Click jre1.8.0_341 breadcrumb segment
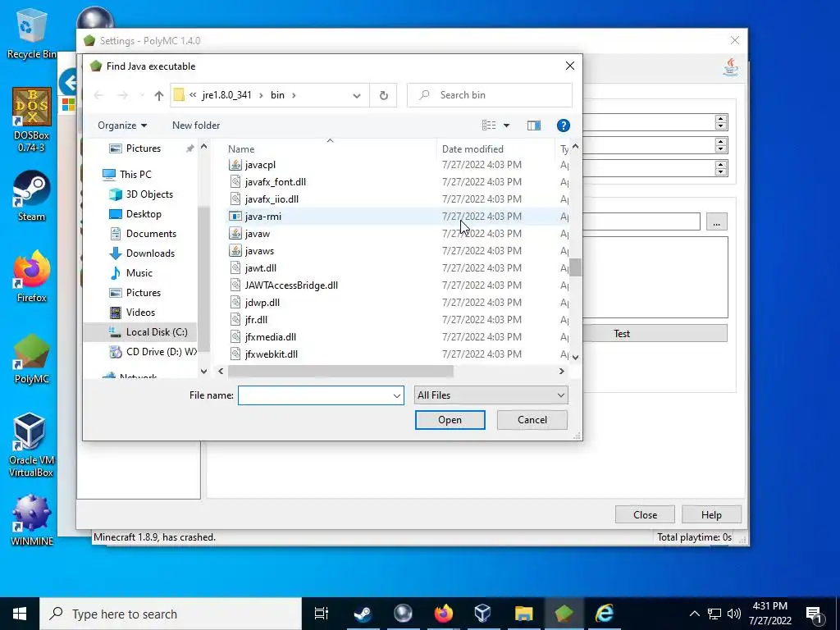 click(226, 95)
